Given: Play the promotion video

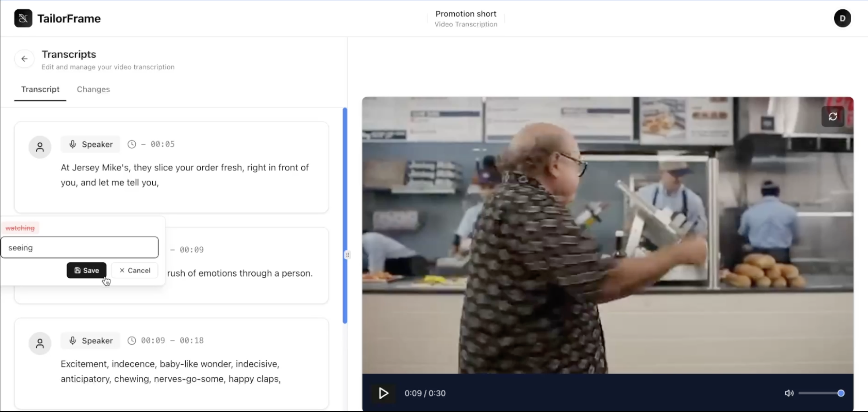Looking at the screenshot, I should pyautogui.click(x=383, y=393).
